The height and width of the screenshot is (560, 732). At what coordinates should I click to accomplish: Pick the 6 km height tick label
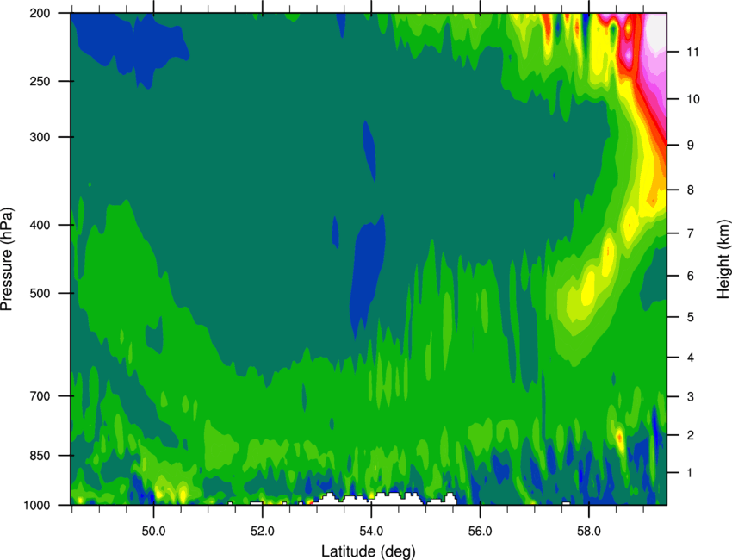pyautogui.click(x=691, y=276)
